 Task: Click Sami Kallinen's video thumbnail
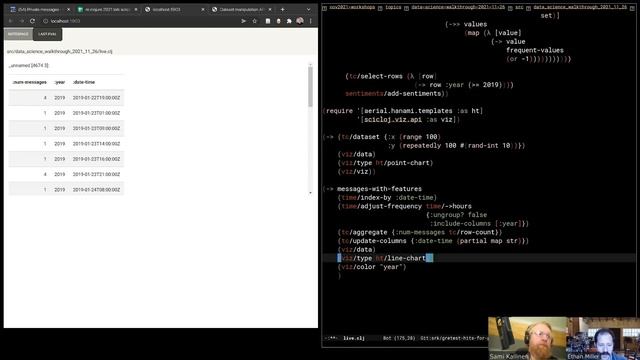coord(527,338)
